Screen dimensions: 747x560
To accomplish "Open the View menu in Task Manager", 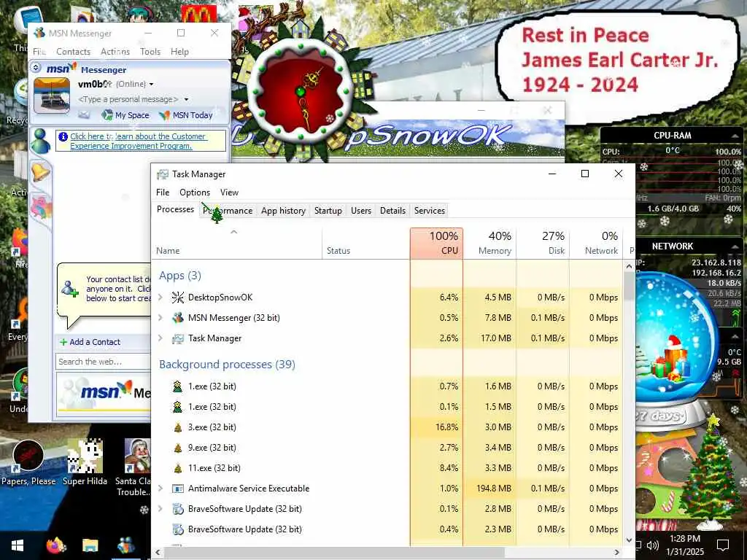I will 229,192.
